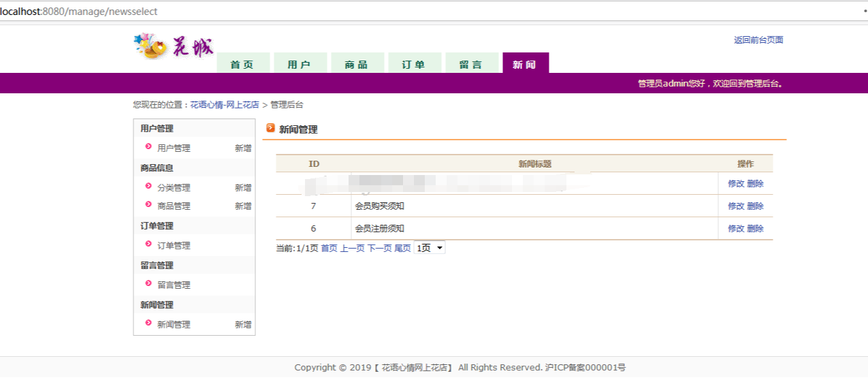Click the bullet icon beside 用户管理

click(x=148, y=146)
